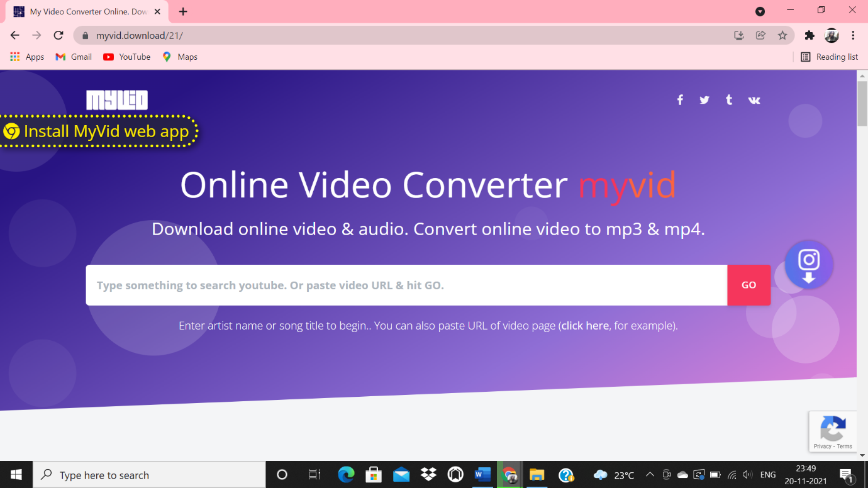
Task: Open Apps bookmark shortcut
Action: click(x=27, y=57)
